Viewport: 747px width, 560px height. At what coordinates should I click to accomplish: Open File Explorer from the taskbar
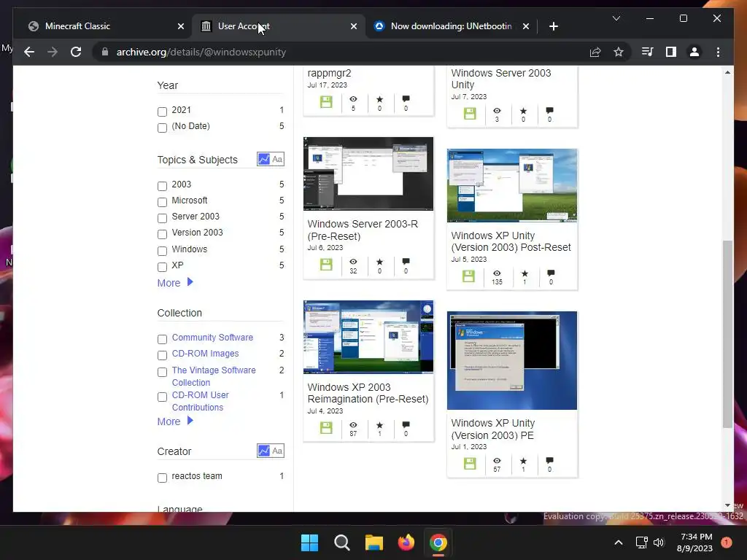pyautogui.click(x=374, y=542)
